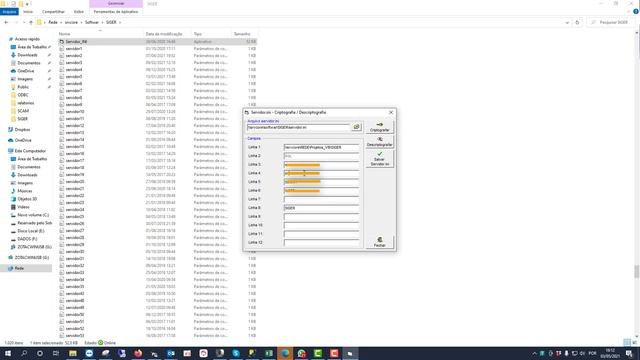Click the Descriptografar button
Screen dimensions: 640x360
pyautogui.click(x=379, y=142)
